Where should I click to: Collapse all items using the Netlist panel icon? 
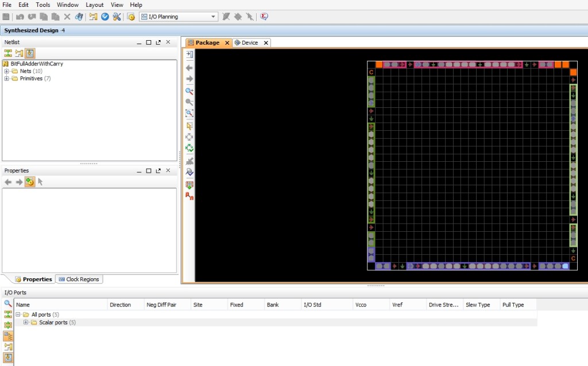pyautogui.click(x=8, y=53)
